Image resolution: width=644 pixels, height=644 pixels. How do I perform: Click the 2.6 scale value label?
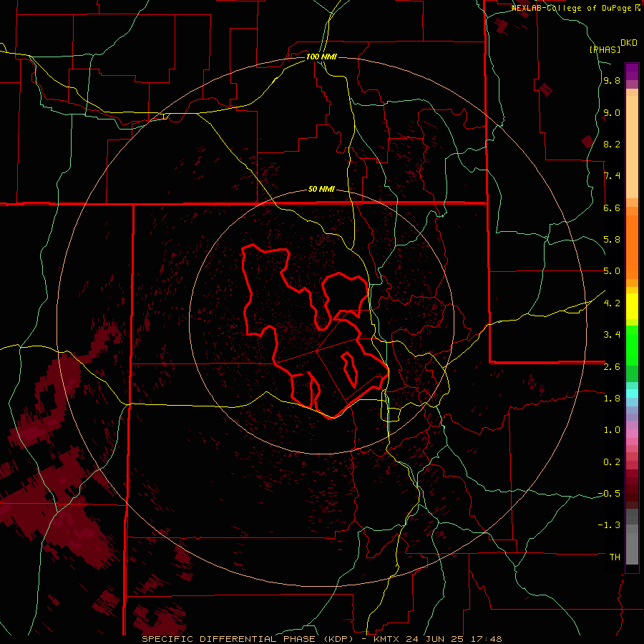(x=612, y=367)
